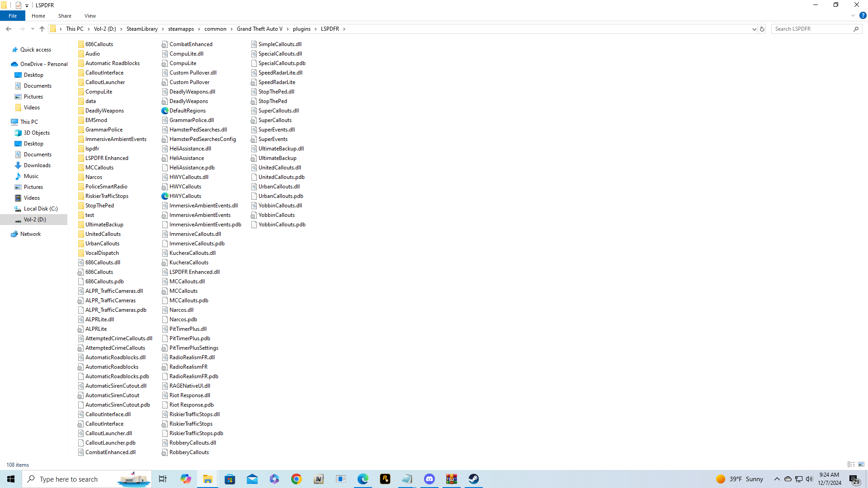Expand the ribbon with the chevron

tap(853, 15)
